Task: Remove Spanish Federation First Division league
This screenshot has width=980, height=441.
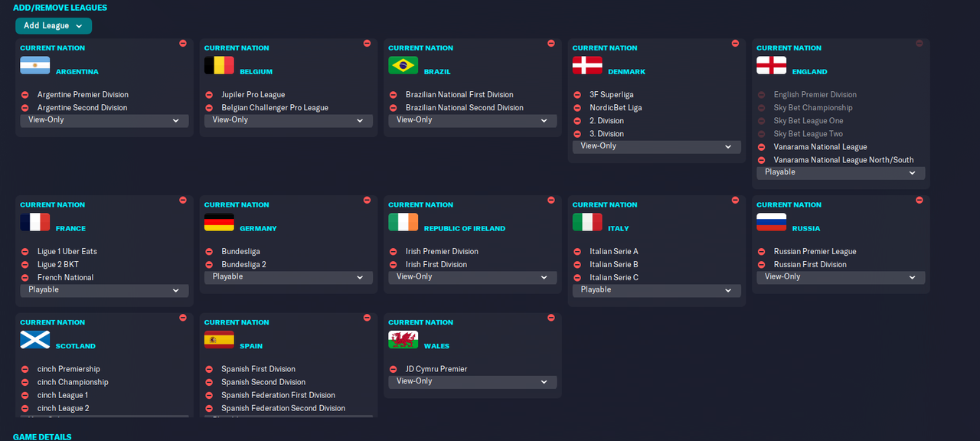Action: [x=209, y=396]
